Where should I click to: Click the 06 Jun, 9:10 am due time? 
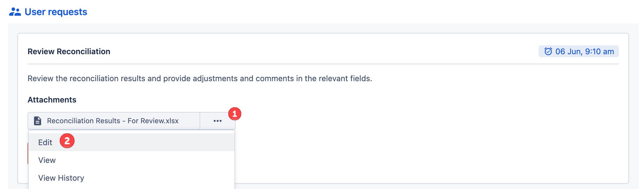point(584,52)
